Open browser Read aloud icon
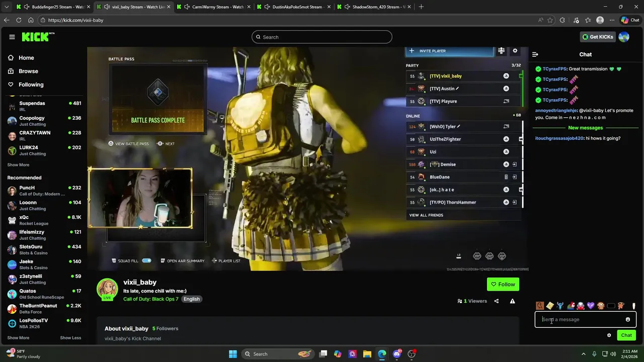 coord(540,20)
